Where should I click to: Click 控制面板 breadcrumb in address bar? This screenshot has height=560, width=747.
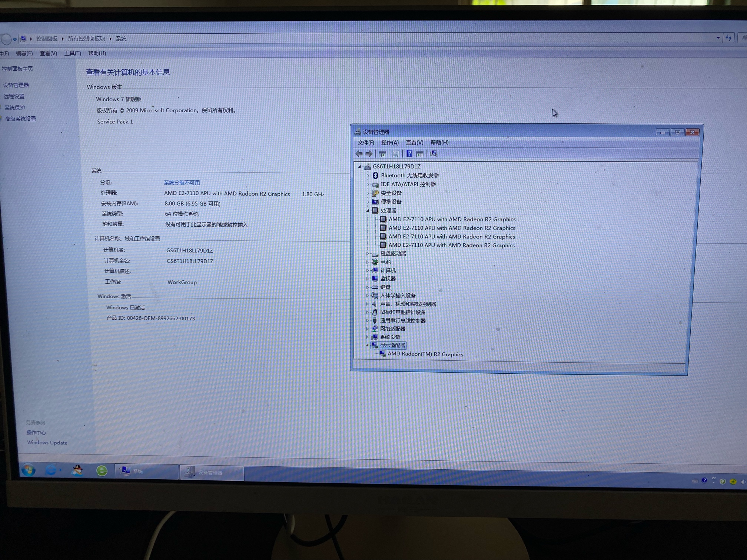tap(47, 39)
